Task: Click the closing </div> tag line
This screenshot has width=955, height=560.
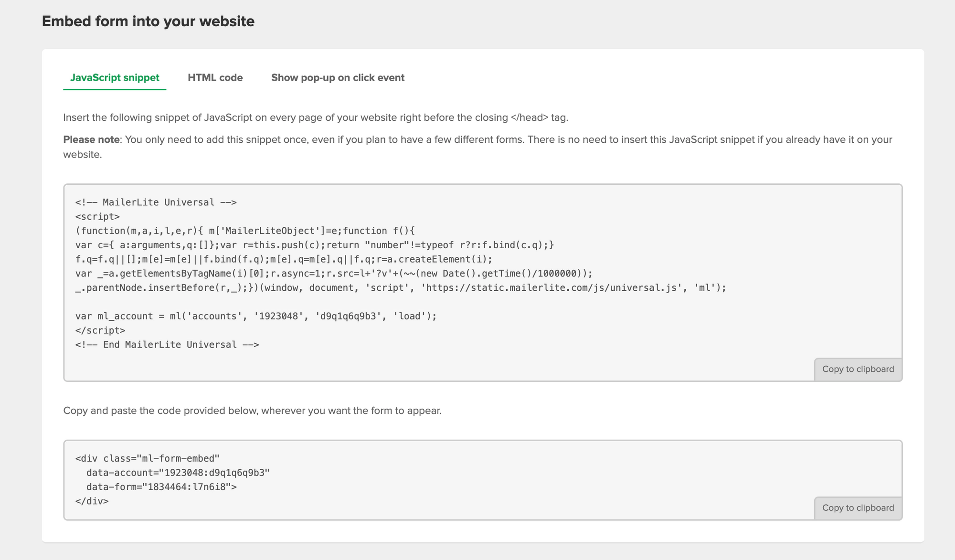Action: (92, 501)
